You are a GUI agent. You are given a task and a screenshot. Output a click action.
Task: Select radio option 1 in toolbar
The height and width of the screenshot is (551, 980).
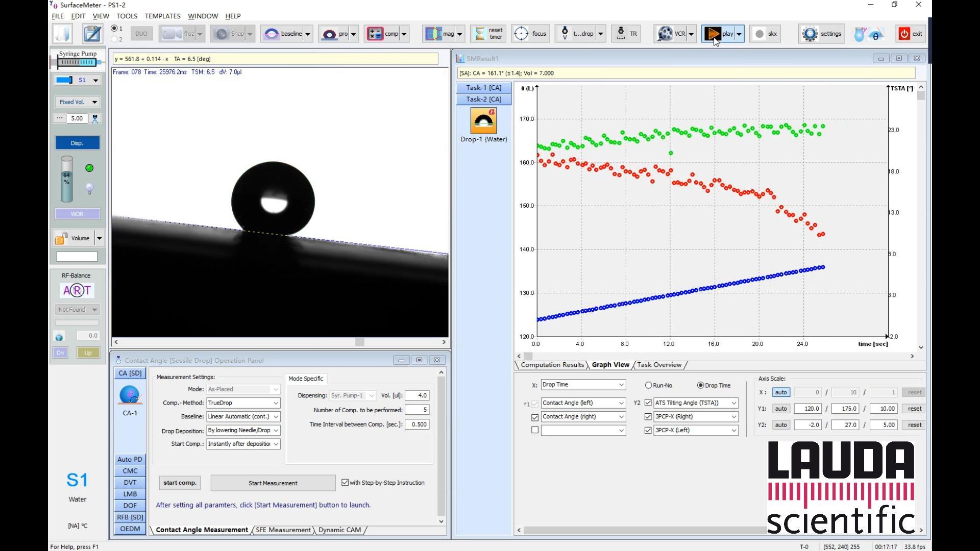click(x=114, y=29)
